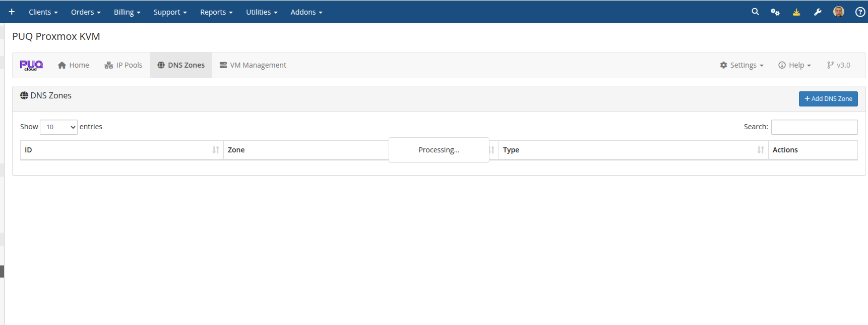Open the question mark help icon
The height and width of the screenshot is (325, 868).
click(x=860, y=12)
